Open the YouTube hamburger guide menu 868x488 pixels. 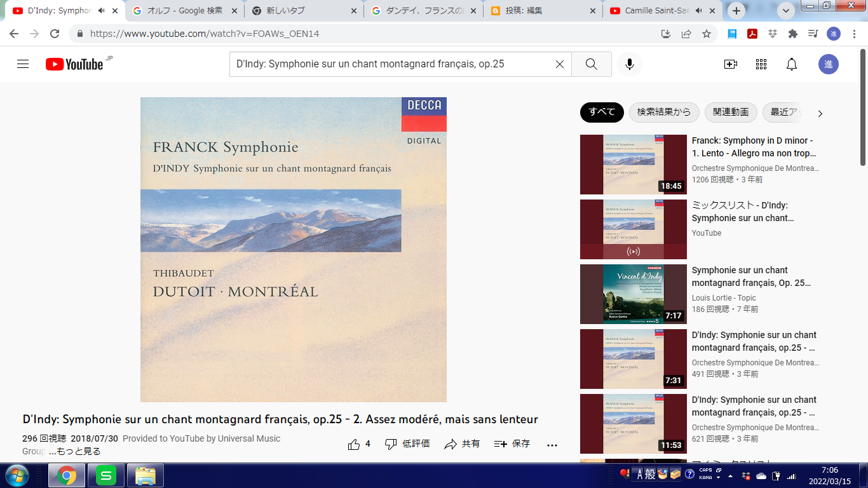(23, 64)
